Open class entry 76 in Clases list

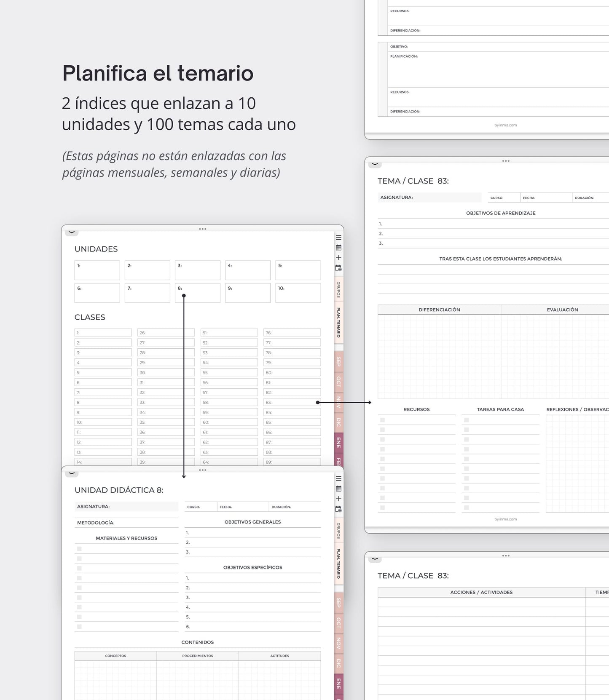(292, 333)
